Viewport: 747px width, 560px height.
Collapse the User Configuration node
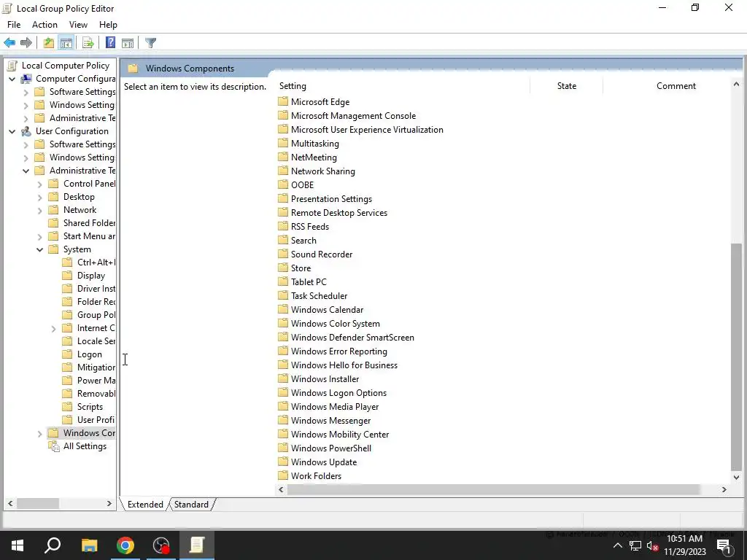(x=12, y=131)
